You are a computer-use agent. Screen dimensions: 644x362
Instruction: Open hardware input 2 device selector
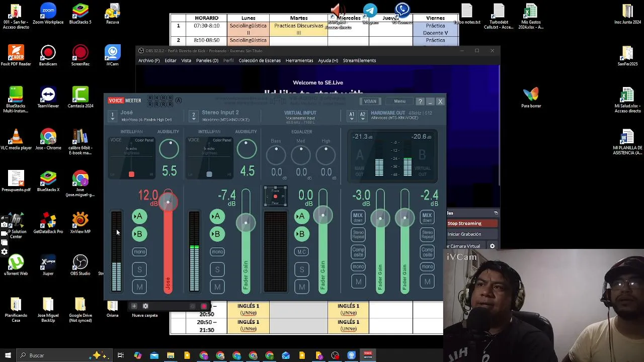pyautogui.click(x=193, y=116)
